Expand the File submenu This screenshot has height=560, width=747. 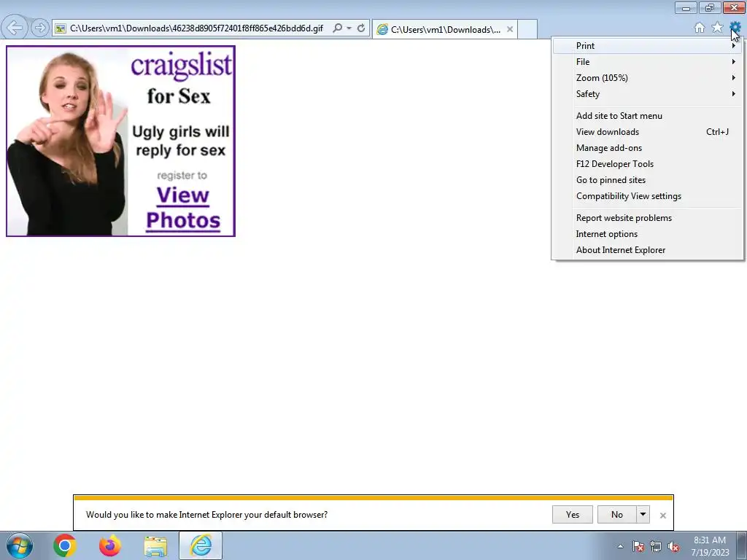click(x=647, y=62)
